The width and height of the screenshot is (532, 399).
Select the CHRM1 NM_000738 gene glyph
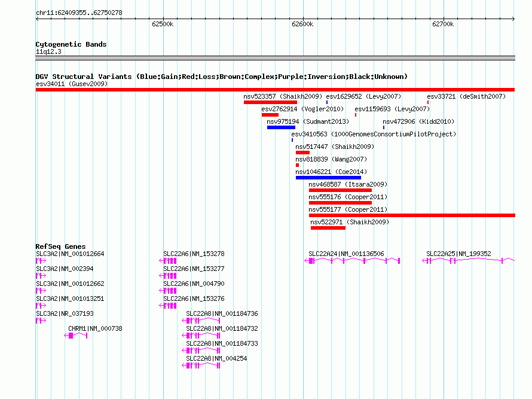[x=76, y=336]
